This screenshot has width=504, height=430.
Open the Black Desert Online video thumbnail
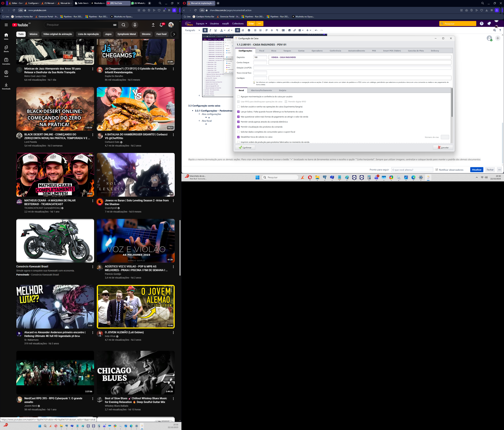55,109
